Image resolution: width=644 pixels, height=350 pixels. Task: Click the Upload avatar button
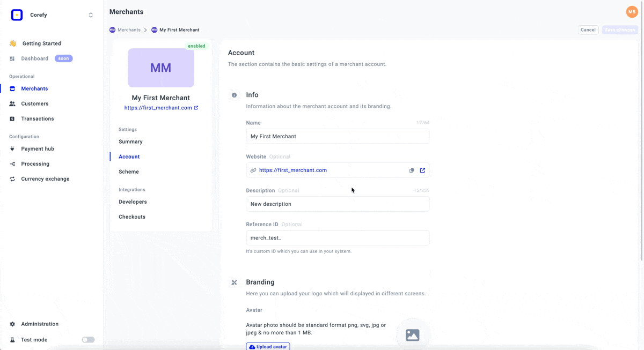pos(268,347)
